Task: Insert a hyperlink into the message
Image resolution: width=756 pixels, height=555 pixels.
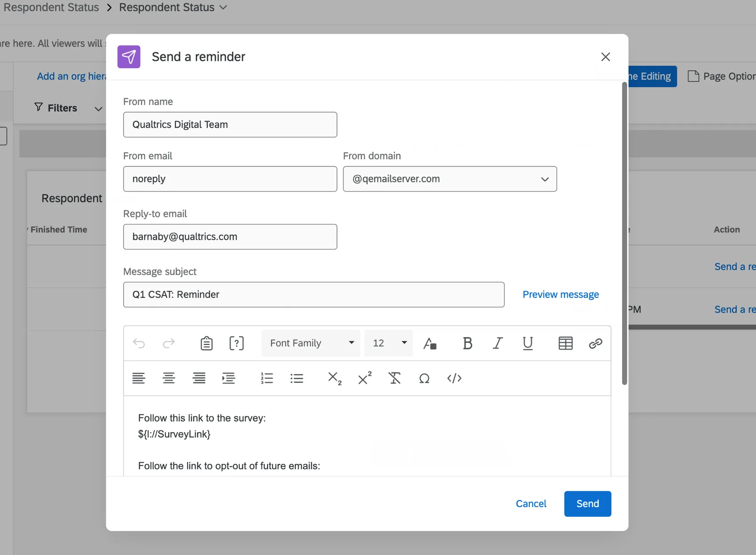Action: 595,343
